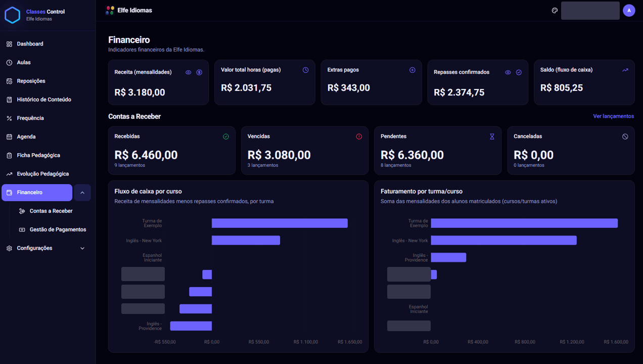643x364 pixels.
Task: Click Turma de Exemplo bar in Fluxo de caixa
Action: (280, 223)
